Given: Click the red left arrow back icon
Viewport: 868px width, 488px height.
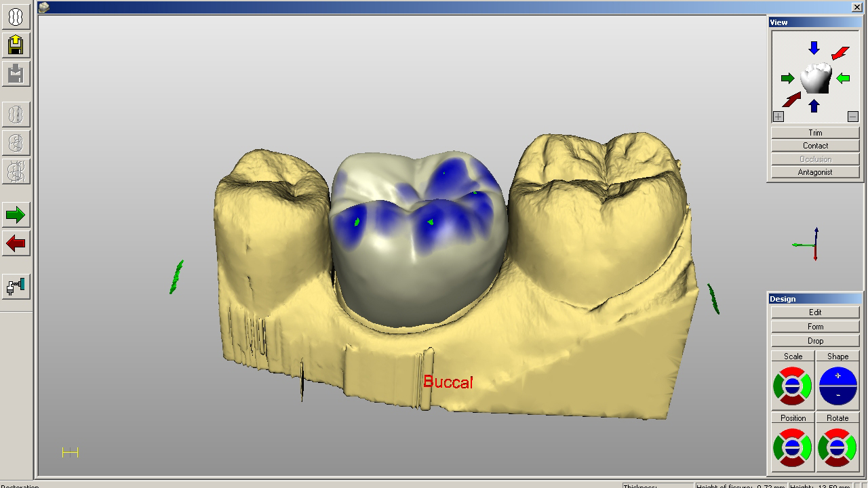Looking at the screenshot, I should pyautogui.click(x=16, y=243).
